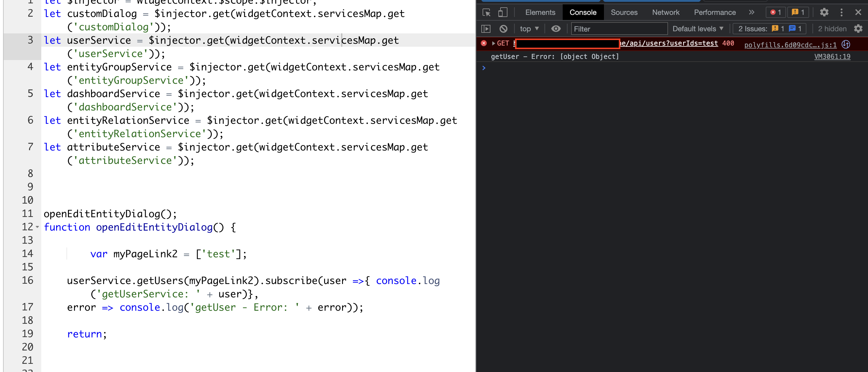Screen dimensions: 868x372
Task: Create a live expression
Action: 556,29
